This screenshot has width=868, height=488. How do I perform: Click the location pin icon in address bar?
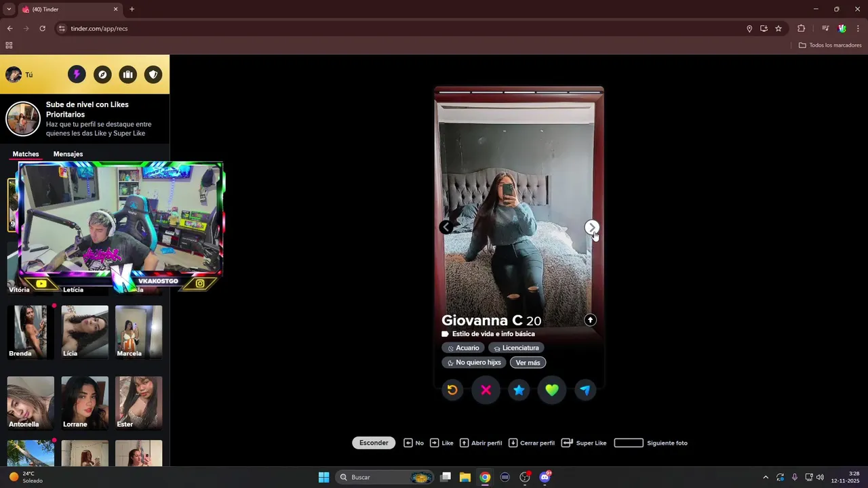click(x=749, y=28)
